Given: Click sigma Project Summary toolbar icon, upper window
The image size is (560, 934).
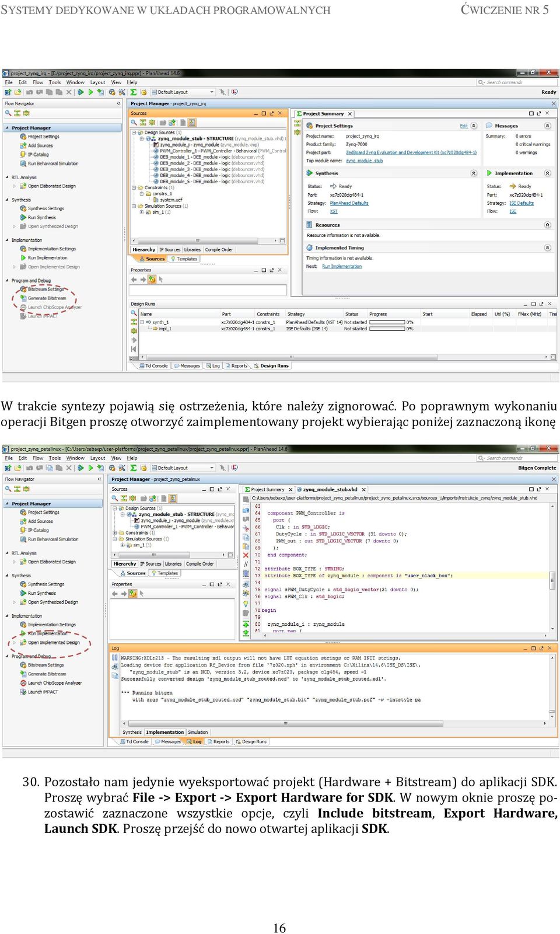Looking at the screenshot, I should (133, 92).
